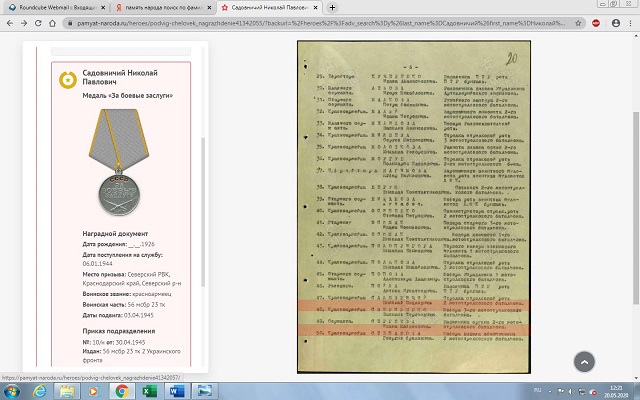
Task: Click the Наградной документ heading
Action: pos(115,233)
